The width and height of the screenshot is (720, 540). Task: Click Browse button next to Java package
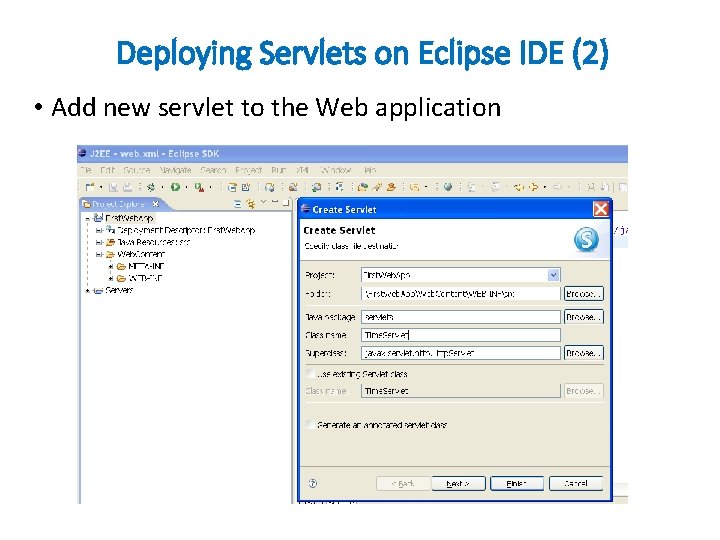583,317
